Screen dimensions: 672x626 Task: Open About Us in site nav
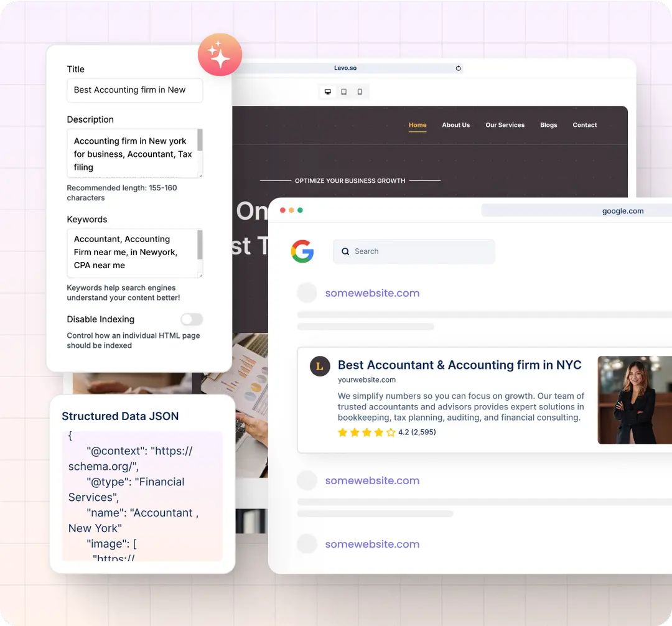[456, 125]
